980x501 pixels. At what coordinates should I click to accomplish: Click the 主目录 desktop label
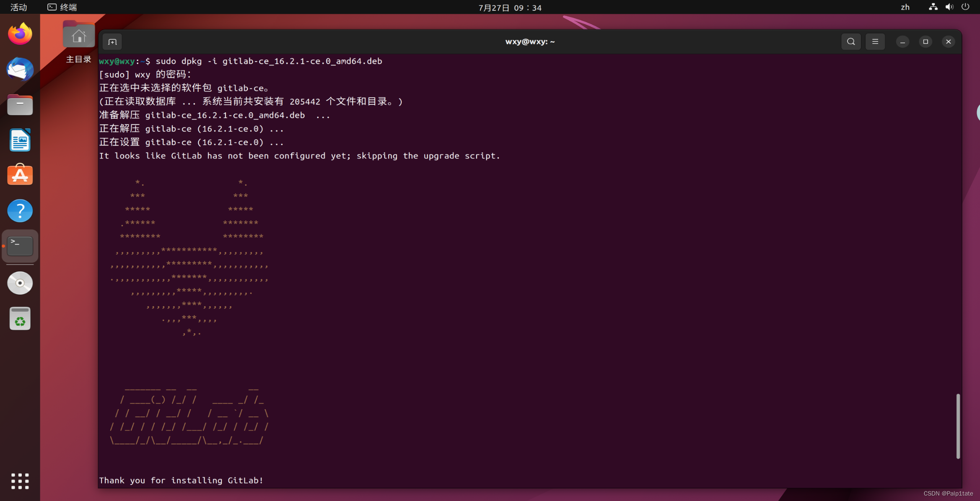(78, 59)
